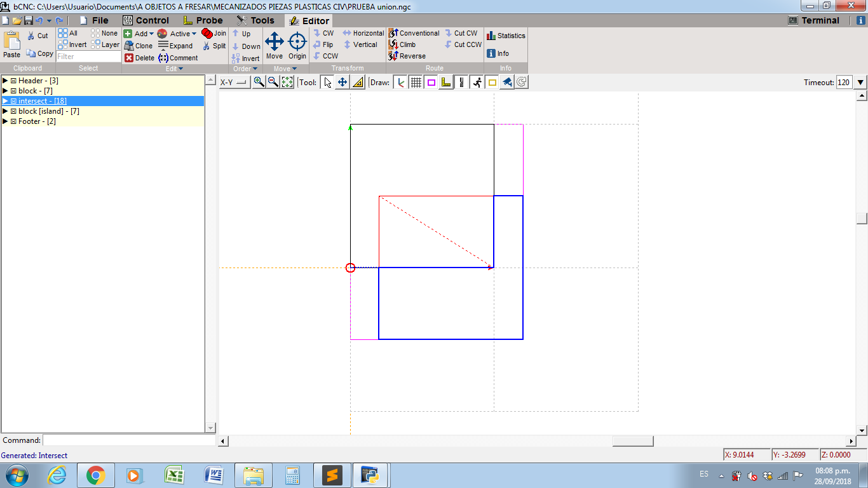Select None to clear selection
This screenshot has height=488, width=868.
[x=104, y=33]
